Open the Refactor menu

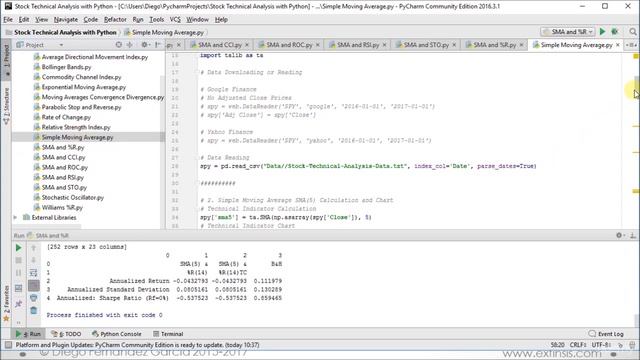115,20
